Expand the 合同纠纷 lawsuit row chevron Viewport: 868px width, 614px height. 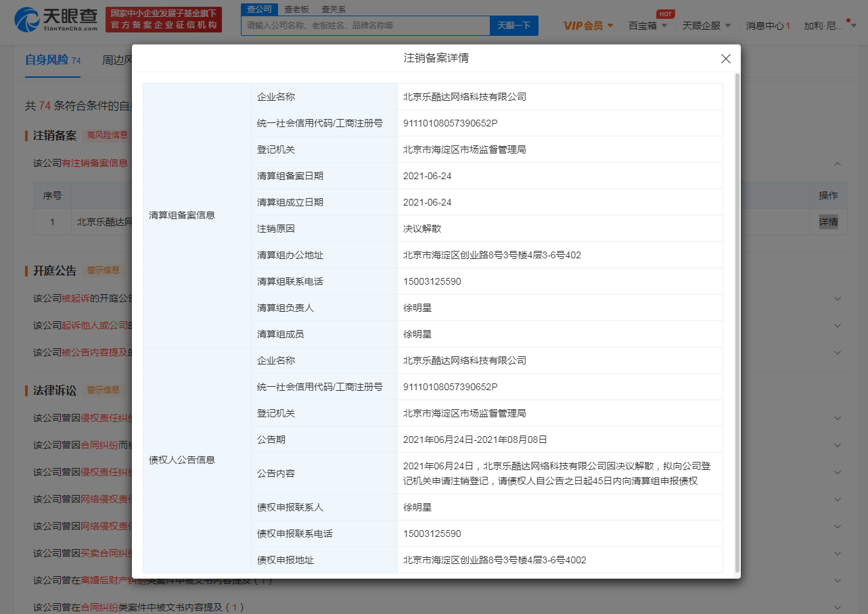pyautogui.click(x=838, y=445)
